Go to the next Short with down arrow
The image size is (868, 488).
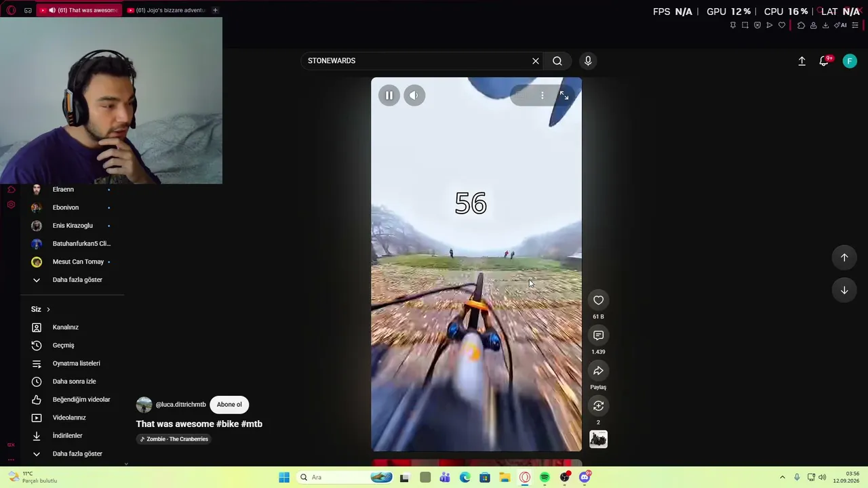[844, 290]
